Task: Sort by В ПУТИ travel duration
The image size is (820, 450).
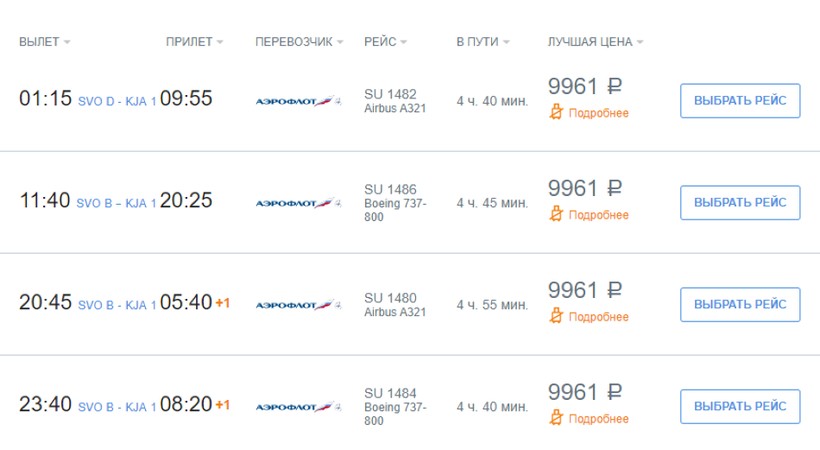Action: click(x=483, y=42)
